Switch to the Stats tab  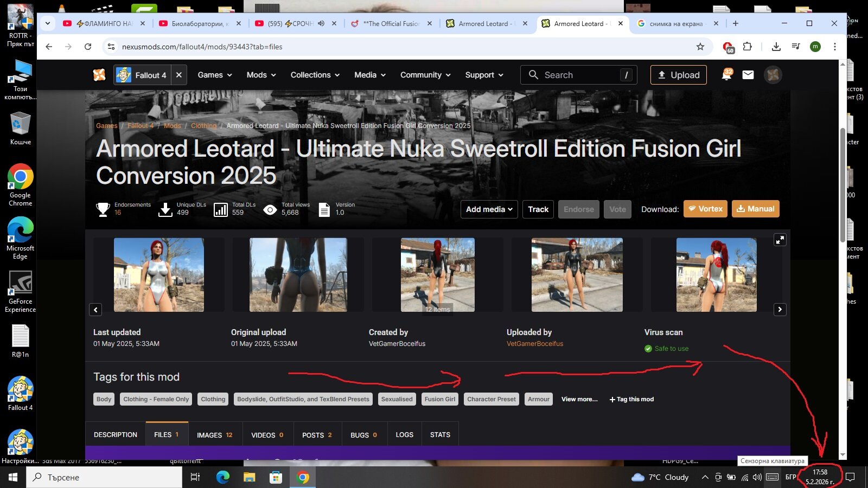[x=440, y=435]
